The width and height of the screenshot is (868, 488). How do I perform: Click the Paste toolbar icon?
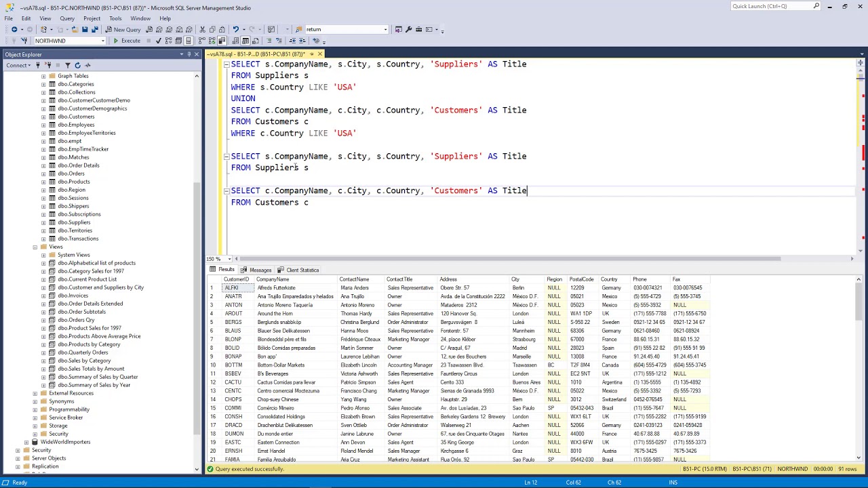tap(222, 29)
